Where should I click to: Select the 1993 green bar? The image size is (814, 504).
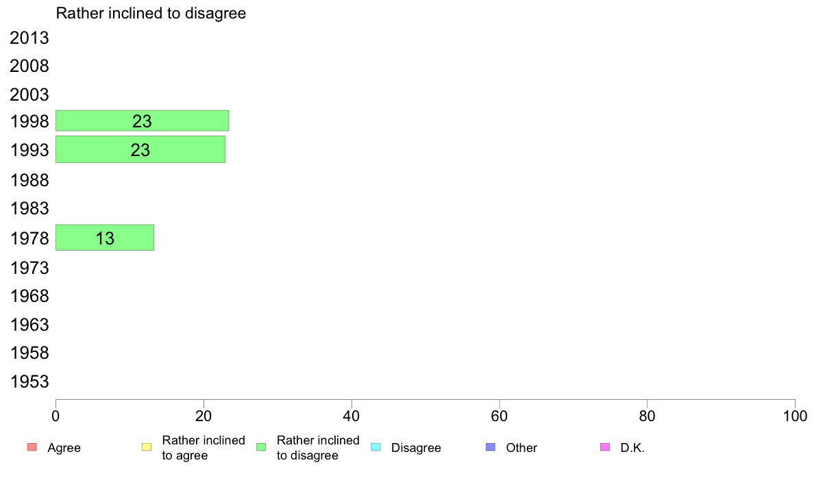pos(140,149)
